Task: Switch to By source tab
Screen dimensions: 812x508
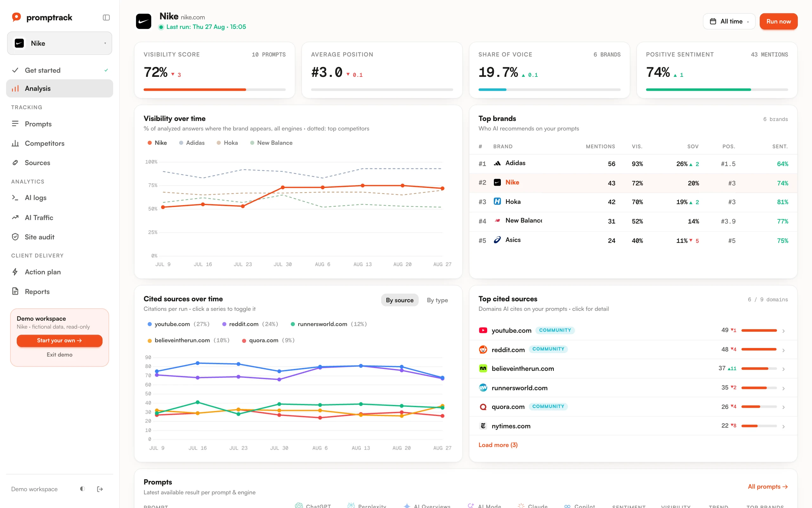Action: 400,300
